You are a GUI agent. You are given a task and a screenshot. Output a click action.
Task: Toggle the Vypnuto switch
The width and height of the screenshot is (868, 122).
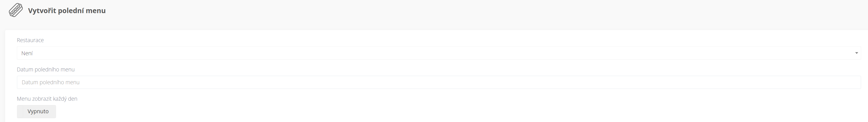click(36, 111)
